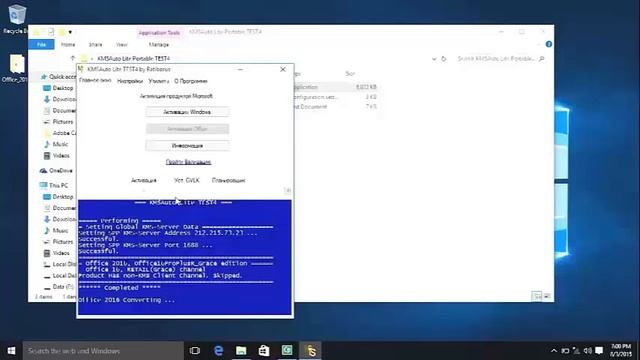Switch to the View ribbon tab
Screen dimensions: 640x360
click(122, 44)
